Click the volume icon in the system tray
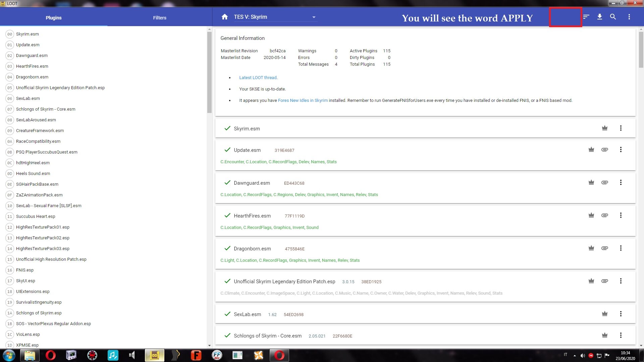Viewport: 644px width, 362px height. click(583, 356)
